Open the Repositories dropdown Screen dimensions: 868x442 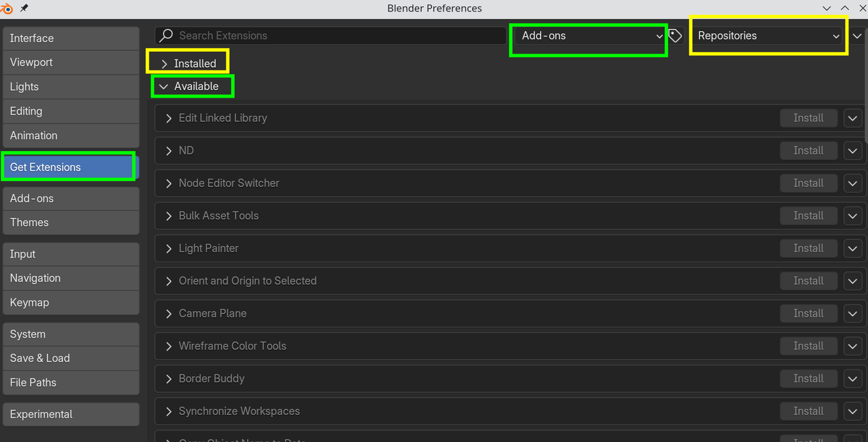pyautogui.click(x=768, y=35)
